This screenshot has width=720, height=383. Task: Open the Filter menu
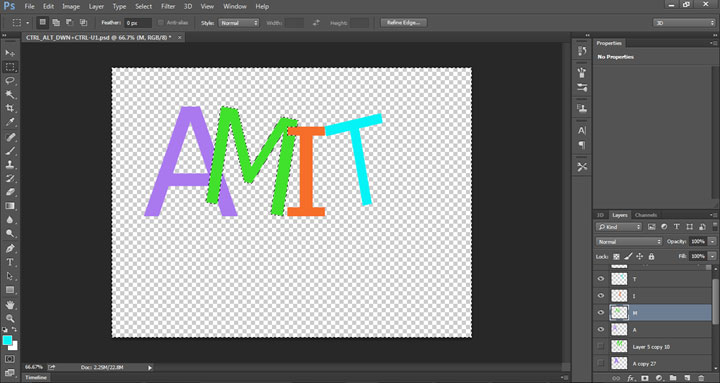168,6
